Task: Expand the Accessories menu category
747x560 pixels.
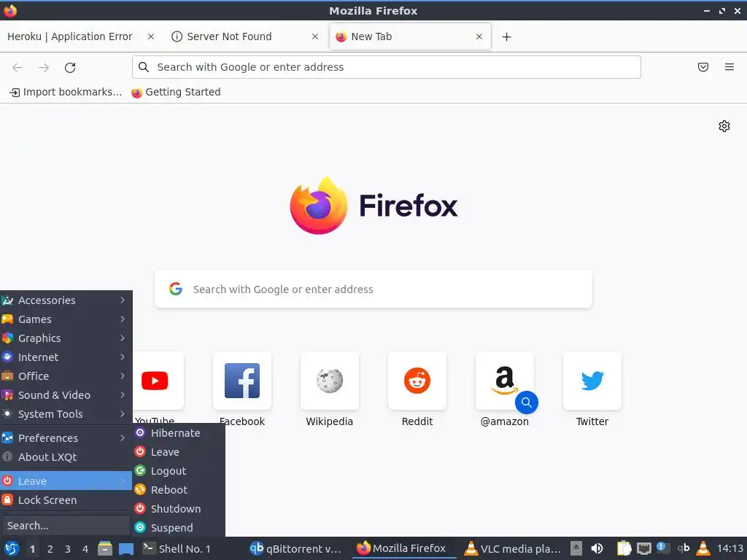Action: tap(66, 300)
